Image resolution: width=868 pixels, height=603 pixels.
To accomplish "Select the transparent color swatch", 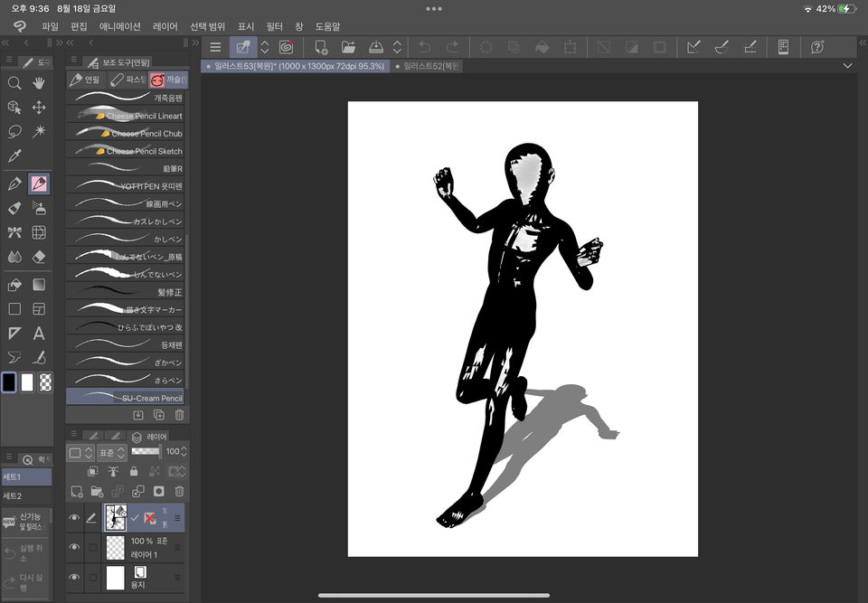I will click(46, 382).
